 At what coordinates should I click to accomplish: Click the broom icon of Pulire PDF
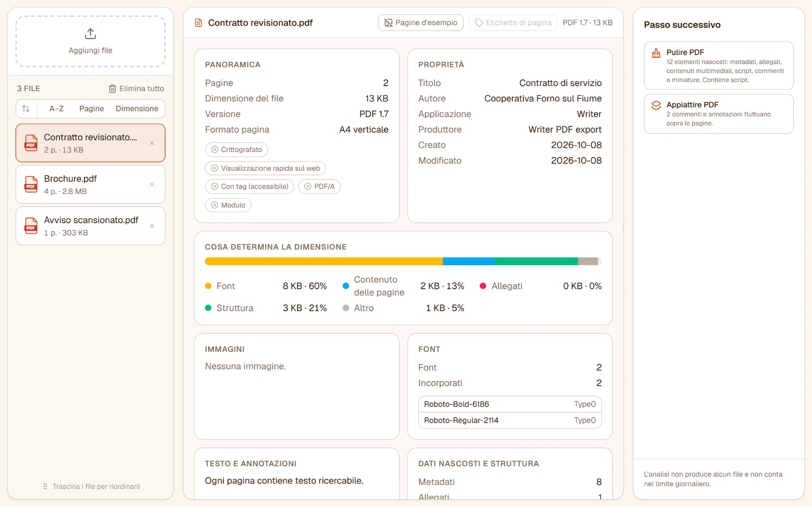click(656, 53)
